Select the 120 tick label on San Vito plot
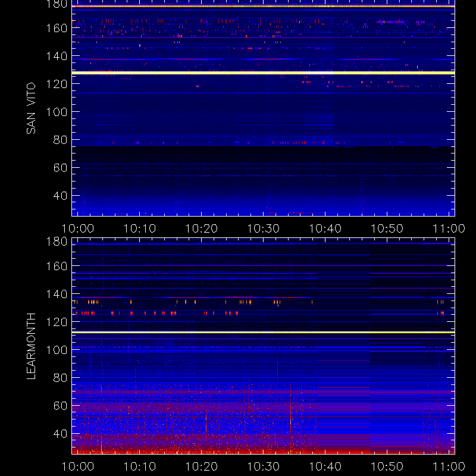Image resolution: width=476 pixels, height=476 pixels. click(x=57, y=84)
